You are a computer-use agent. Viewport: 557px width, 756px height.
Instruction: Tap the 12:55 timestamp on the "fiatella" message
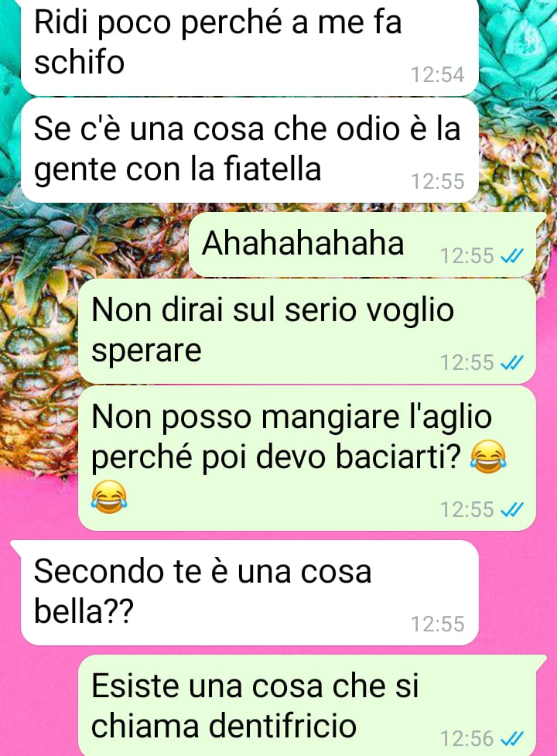click(x=438, y=182)
